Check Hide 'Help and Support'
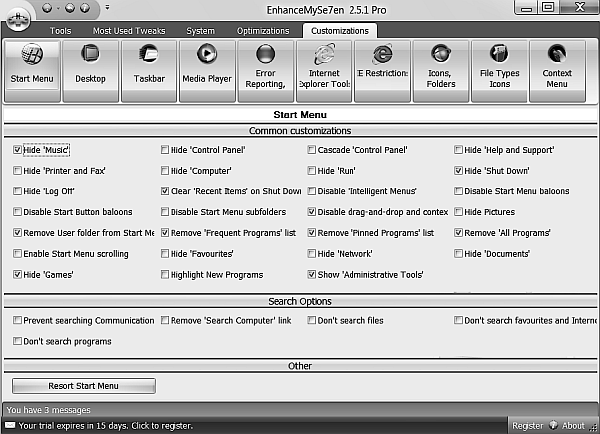The image size is (600, 434). coord(458,150)
